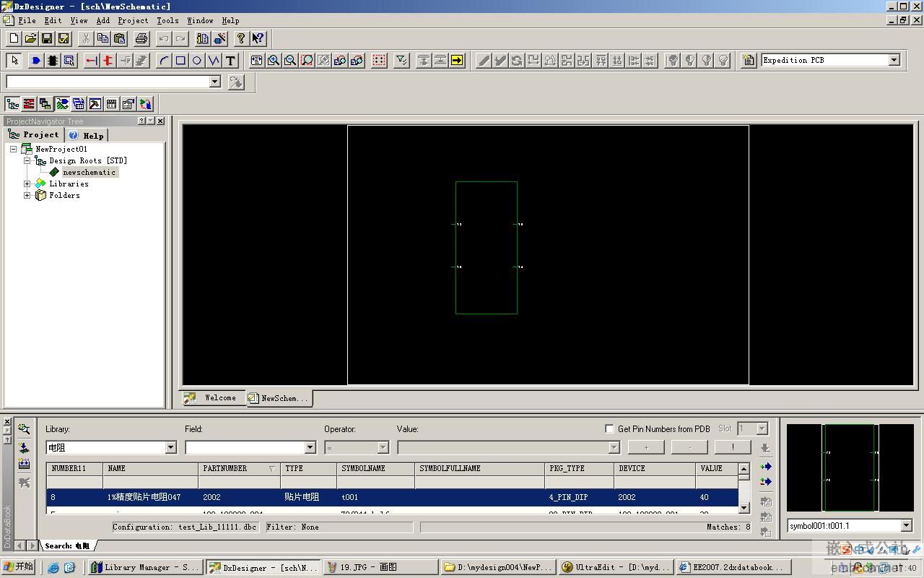Screen dimensions: 924x578
Task: Click the Zoom In magnifier icon
Action: coord(274,60)
